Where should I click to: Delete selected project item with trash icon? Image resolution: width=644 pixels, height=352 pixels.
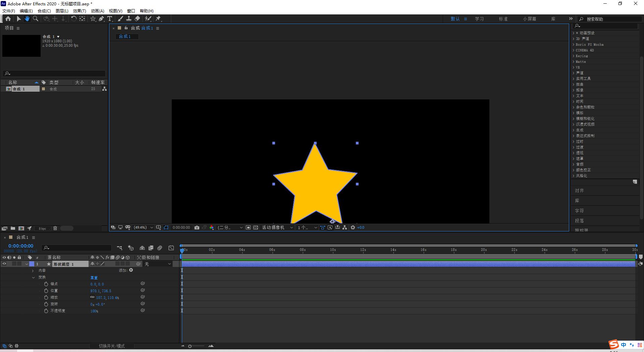tap(55, 228)
